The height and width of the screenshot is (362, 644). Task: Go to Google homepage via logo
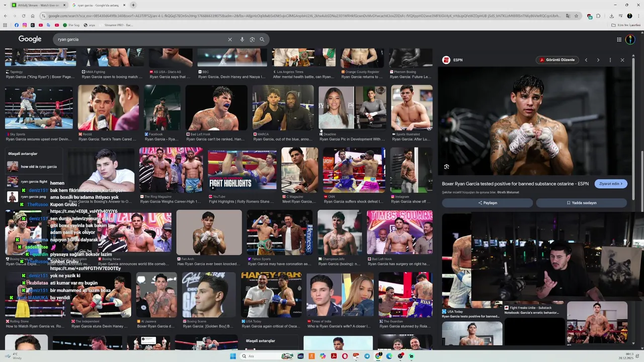(x=30, y=39)
